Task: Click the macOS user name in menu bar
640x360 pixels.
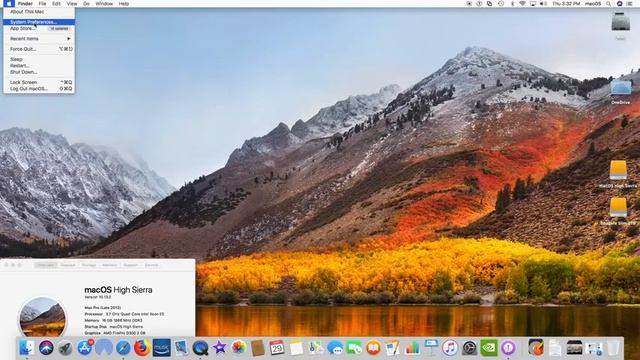Action: tap(593, 4)
